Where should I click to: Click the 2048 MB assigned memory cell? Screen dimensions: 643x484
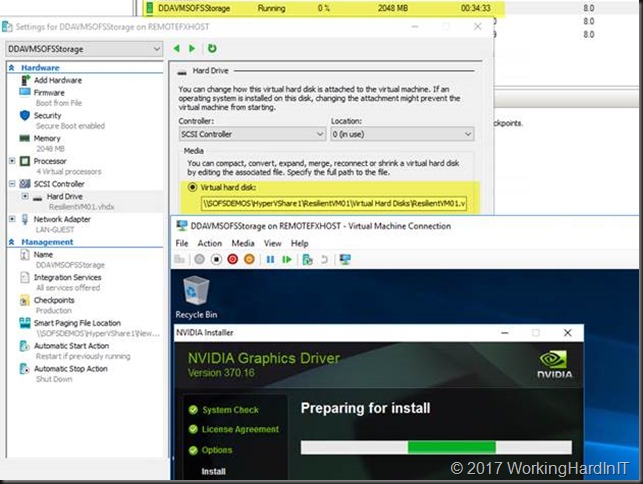tap(393, 8)
